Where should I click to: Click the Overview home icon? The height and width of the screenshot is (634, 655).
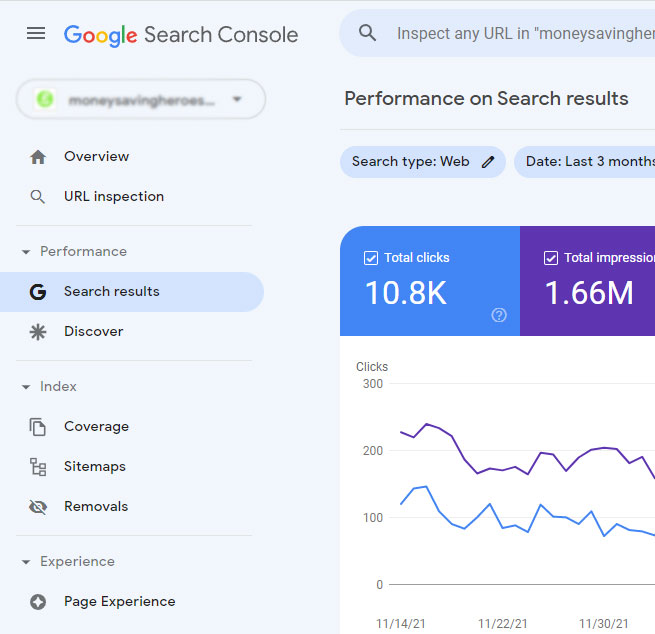coord(38,157)
